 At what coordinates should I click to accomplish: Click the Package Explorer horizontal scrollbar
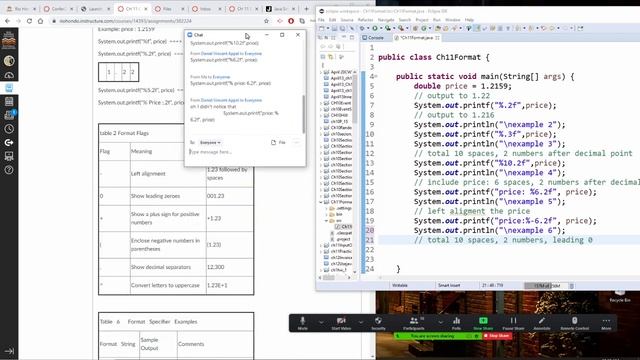pyautogui.click(x=329, y=278)
